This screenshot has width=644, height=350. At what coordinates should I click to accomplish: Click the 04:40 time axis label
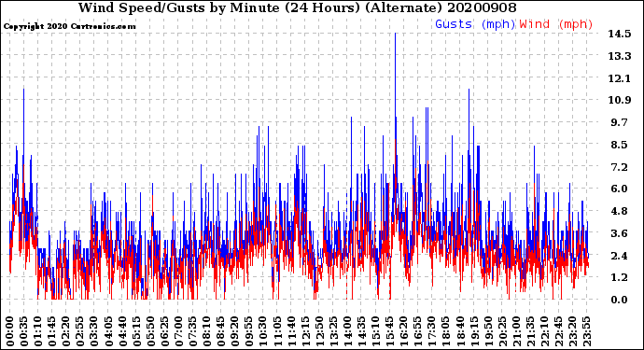(122, 331)
